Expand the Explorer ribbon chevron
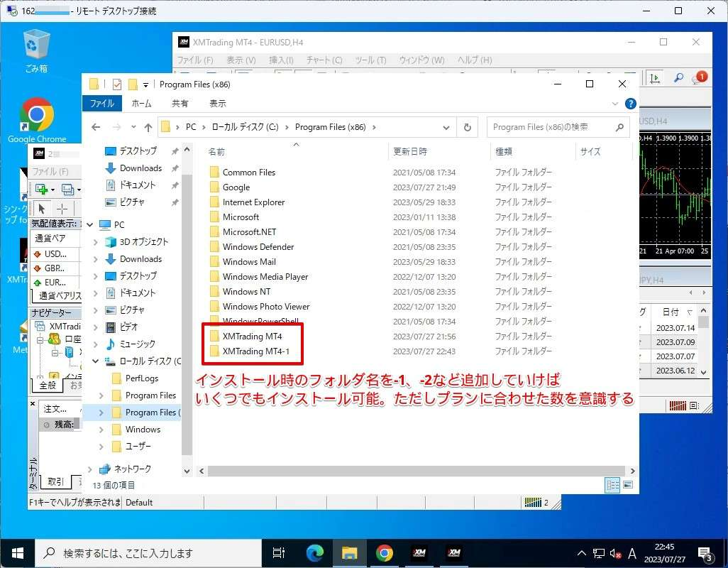728x568 pixels. pos(614,104)
